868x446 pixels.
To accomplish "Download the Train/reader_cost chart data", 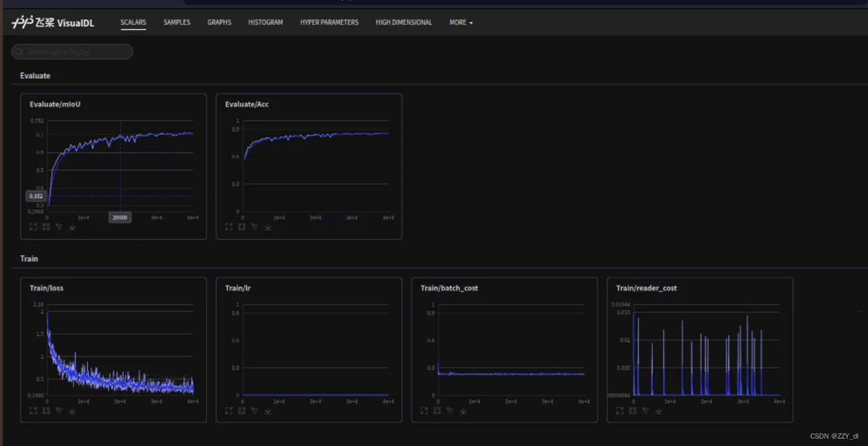I will click(x=659, y=410).
